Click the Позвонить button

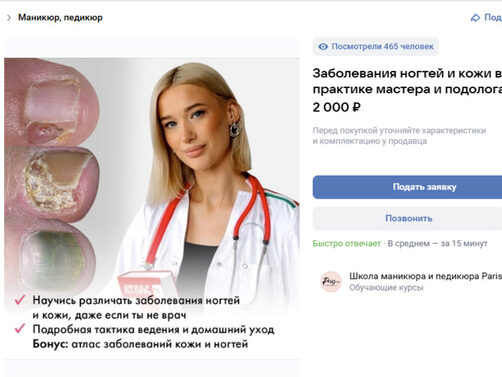(407, 219)
